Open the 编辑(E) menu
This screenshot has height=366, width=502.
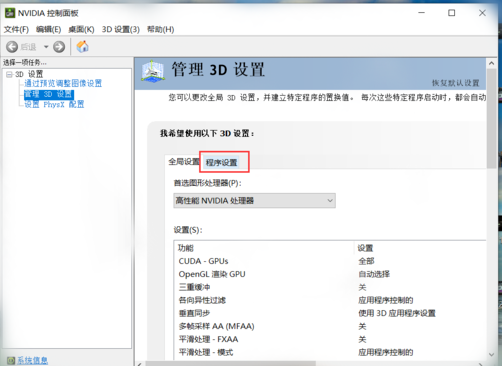49,30
